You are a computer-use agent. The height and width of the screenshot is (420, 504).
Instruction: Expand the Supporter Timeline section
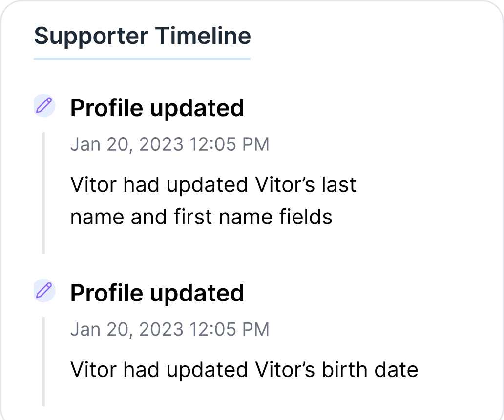pyautogui.click(x=143, y=36)
